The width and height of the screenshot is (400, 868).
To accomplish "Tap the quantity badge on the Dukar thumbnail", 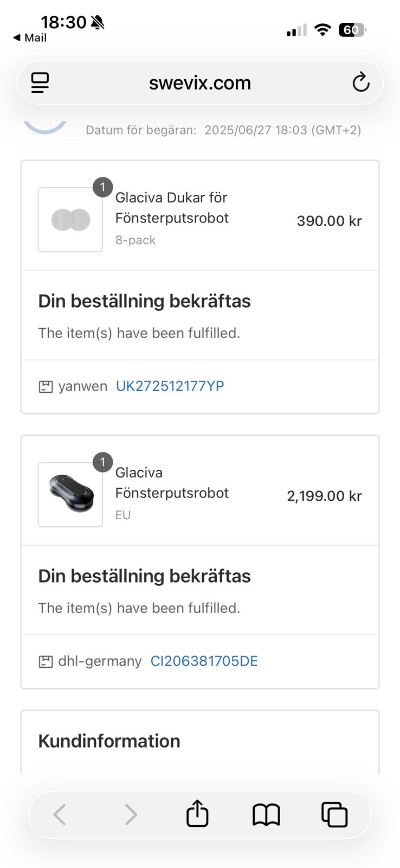I will point(102,187).
